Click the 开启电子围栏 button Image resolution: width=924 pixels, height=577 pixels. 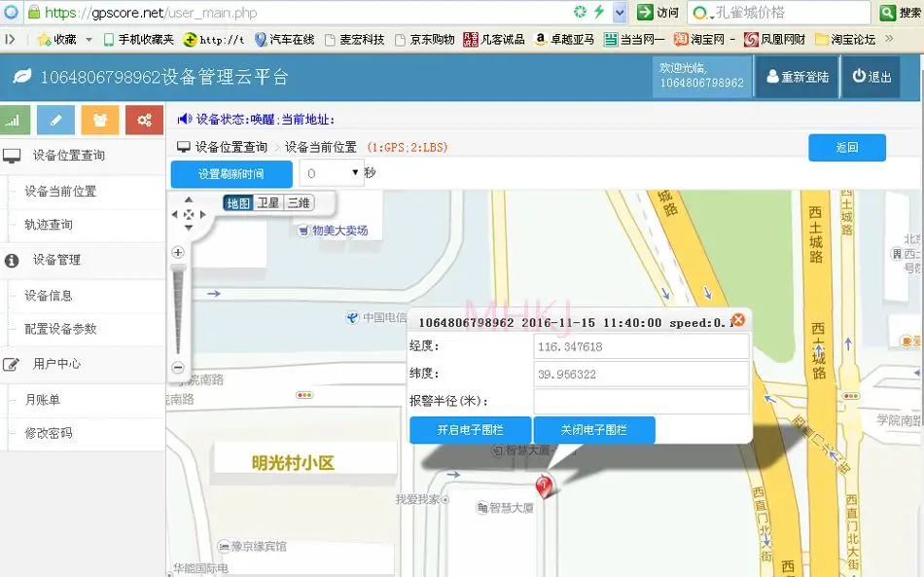coord(470,430)
